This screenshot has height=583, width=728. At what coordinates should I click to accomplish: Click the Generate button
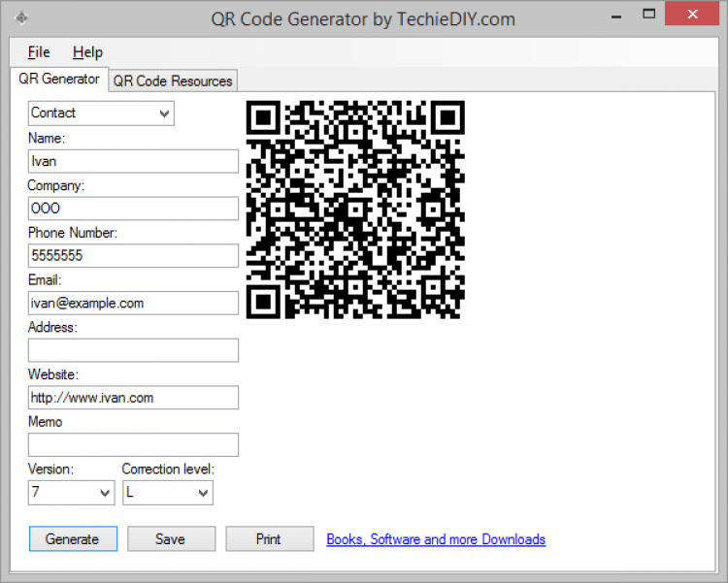[73, 539]
